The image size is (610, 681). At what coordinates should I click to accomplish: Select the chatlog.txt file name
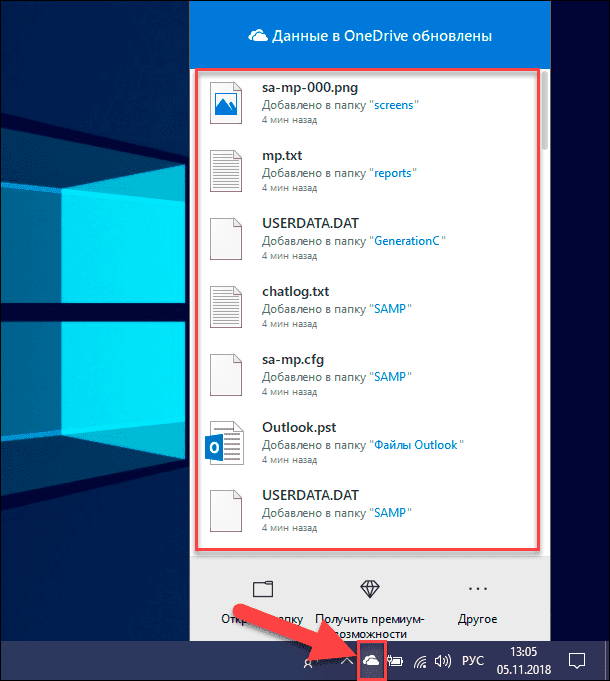pyautogui.click(x=296, y=291)
